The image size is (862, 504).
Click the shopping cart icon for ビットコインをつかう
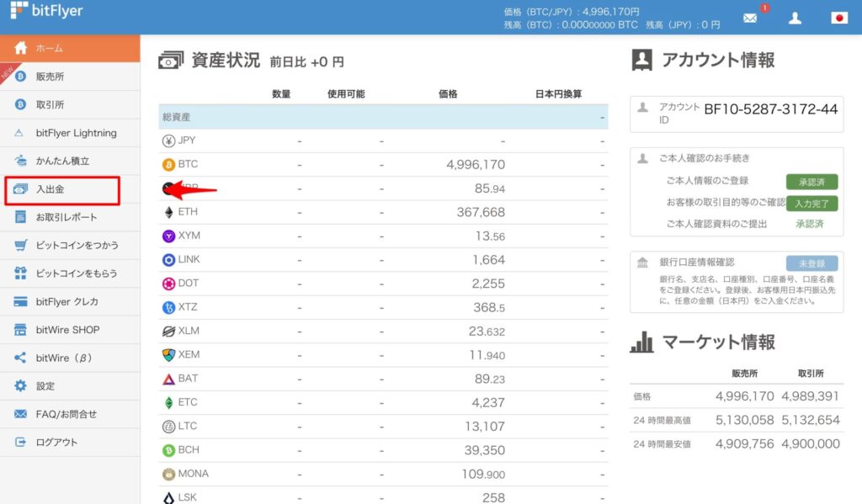pos(20,245)
